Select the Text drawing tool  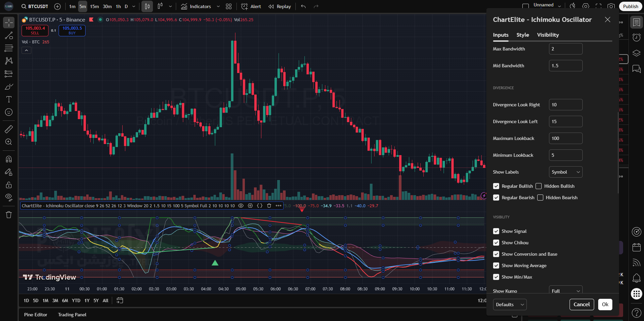coord(9,99)
